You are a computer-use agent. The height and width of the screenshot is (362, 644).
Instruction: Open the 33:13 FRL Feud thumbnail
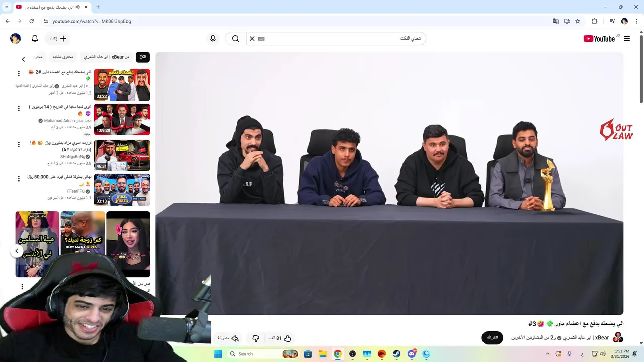(x=122, y=190)
